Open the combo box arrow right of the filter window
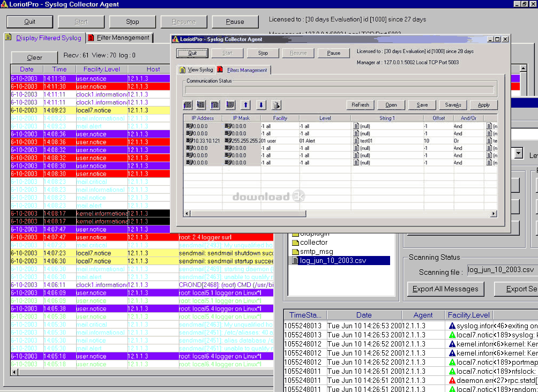 pyautogui.click(x=518, y=154)
